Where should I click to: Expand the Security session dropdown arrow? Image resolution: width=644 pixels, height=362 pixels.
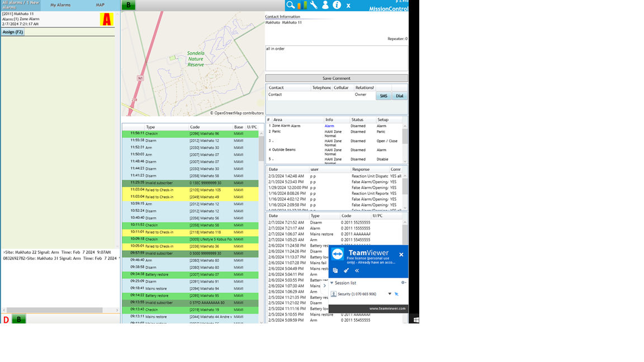pos(390,294)
